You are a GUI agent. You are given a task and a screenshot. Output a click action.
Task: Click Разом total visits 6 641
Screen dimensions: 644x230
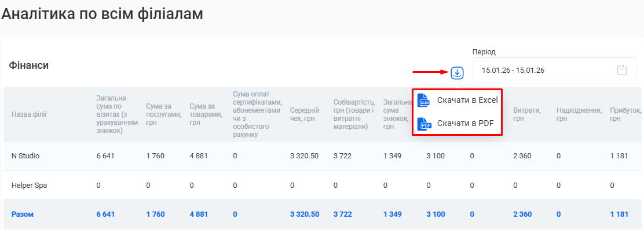(x=105, y=214)
